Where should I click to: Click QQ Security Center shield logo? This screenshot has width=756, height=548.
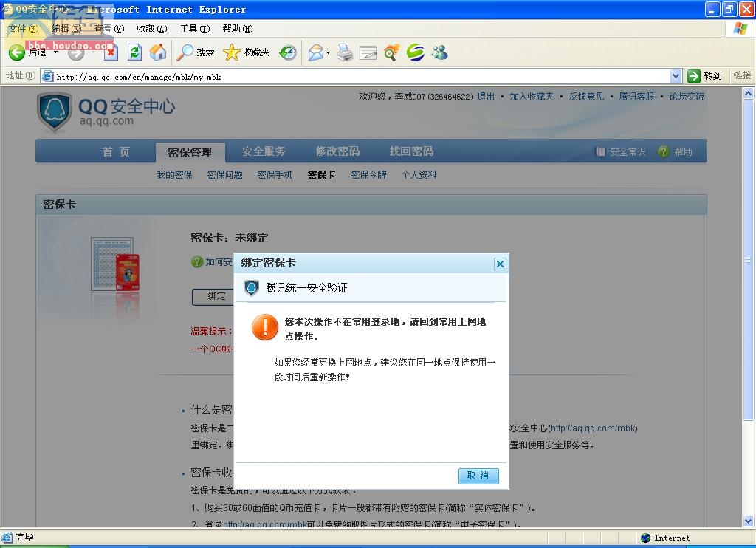(55, 112)
